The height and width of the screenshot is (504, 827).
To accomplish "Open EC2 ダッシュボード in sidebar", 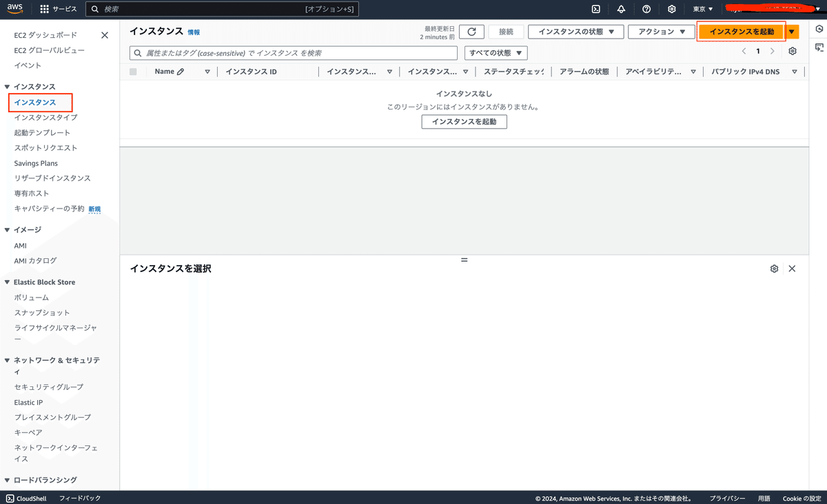I will click(45, 35).
